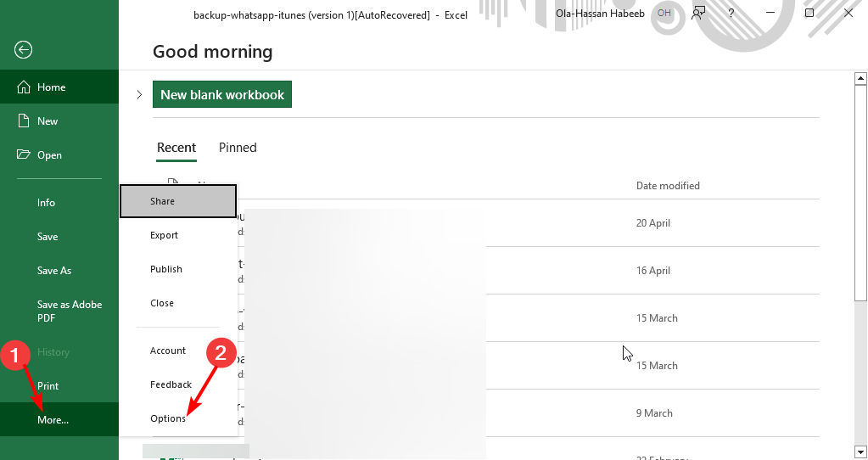The image size is (868, 460).
Task: Click Export in the flyout menu
Action: pos(165,235)
